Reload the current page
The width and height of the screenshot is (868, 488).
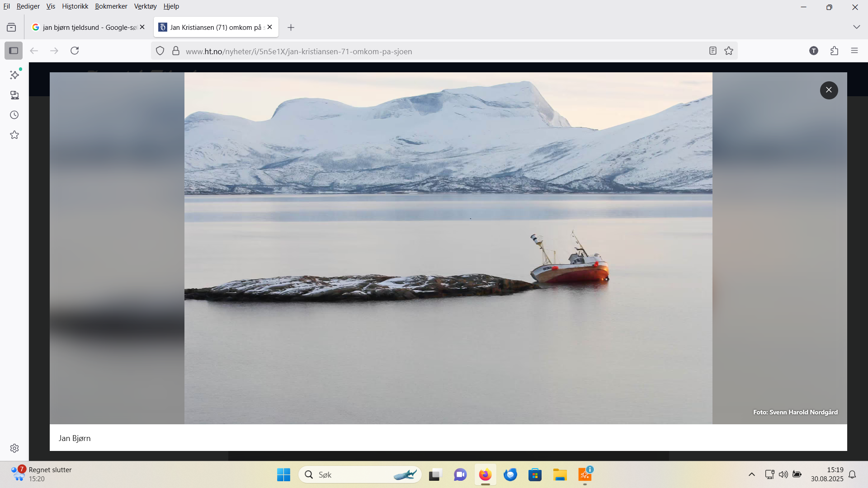[75, 51]
